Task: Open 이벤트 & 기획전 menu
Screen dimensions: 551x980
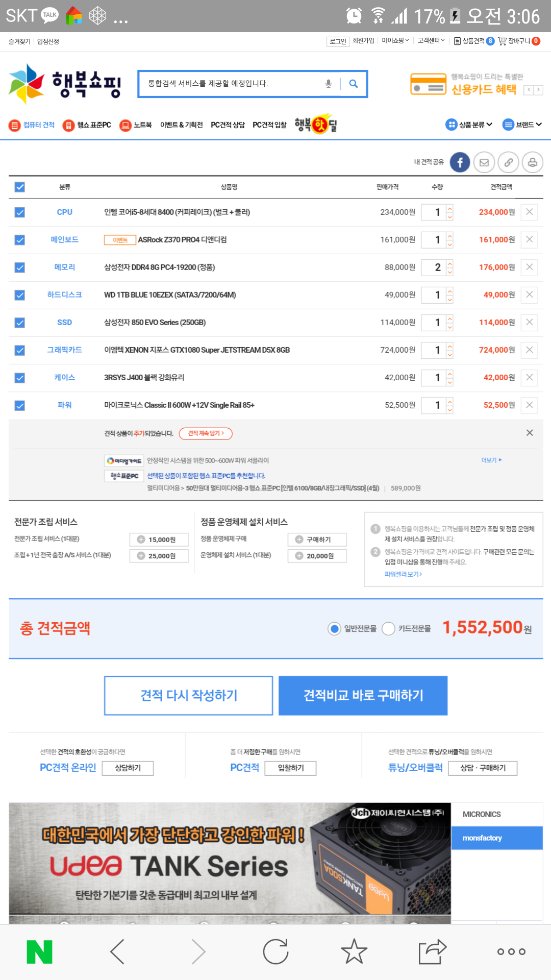Action: tap(182, 125)
